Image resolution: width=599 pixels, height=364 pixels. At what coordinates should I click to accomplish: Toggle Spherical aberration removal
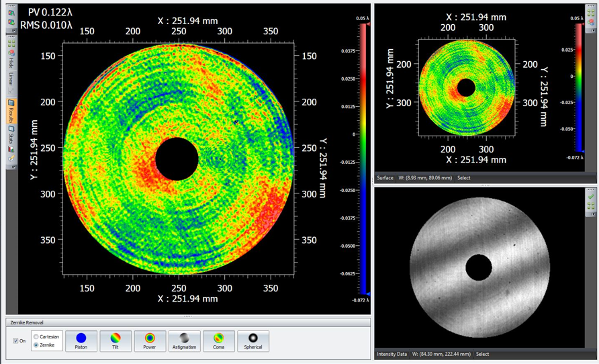pyautogui.click(x=253, y=341)
